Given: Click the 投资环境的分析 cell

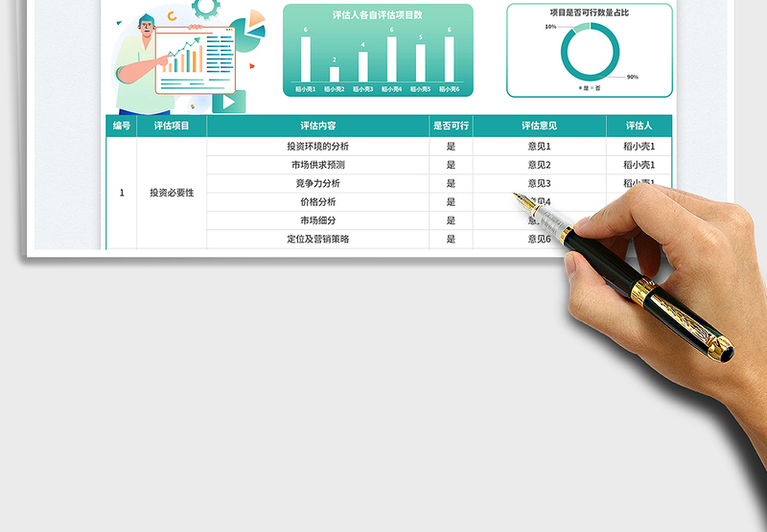Looking at the screenshot, I should click(x=318, y=147).
